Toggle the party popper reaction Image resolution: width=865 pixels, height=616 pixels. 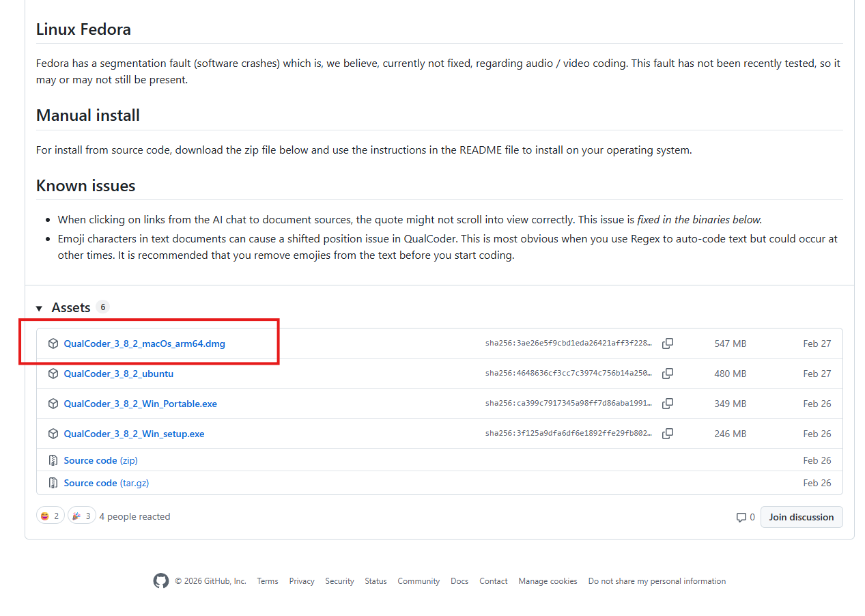[x=81, y=516]
